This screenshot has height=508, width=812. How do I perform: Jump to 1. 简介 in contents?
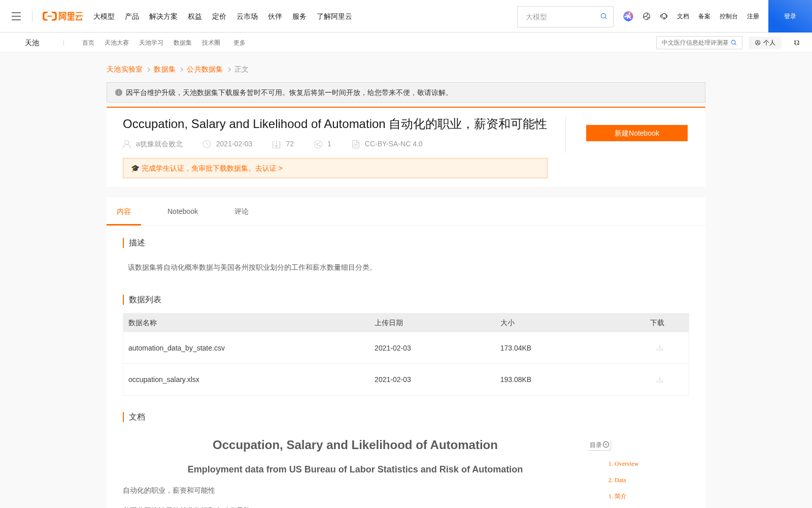[x=617, y=496]
